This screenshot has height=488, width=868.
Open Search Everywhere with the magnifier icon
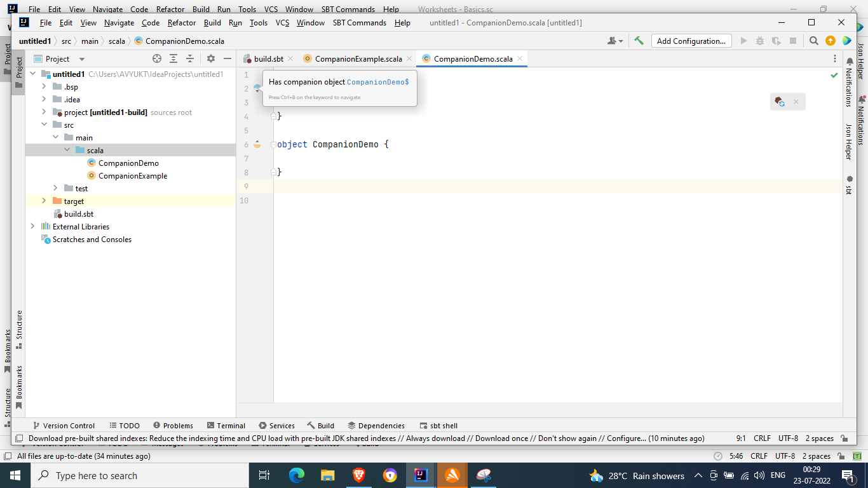click(x=814, y=40)
